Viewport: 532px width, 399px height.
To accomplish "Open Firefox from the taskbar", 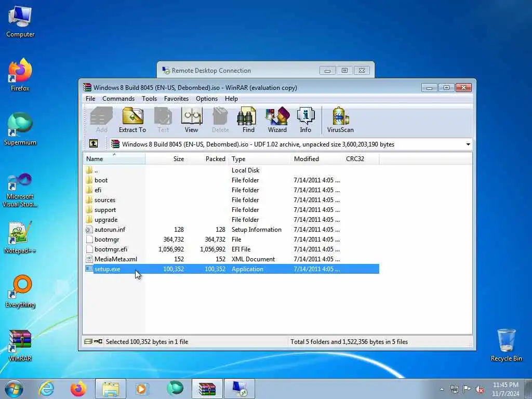I will 78,389.
